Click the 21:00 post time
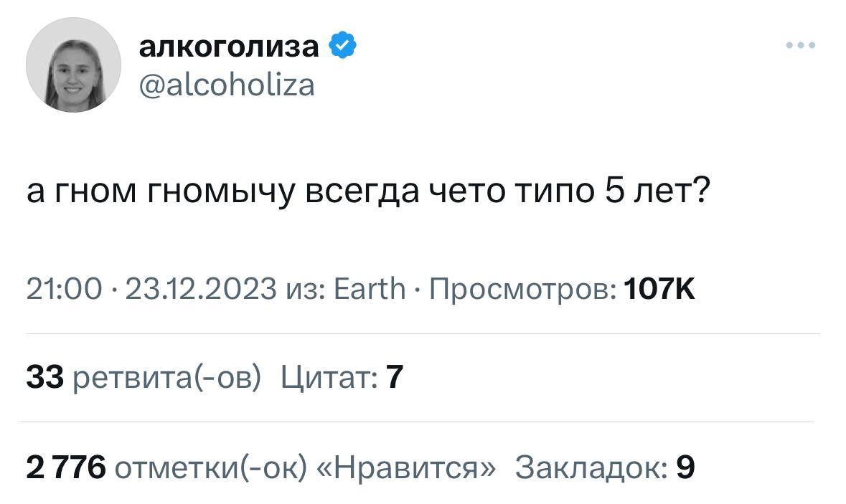The image size is (846, 504). [65, 289]
